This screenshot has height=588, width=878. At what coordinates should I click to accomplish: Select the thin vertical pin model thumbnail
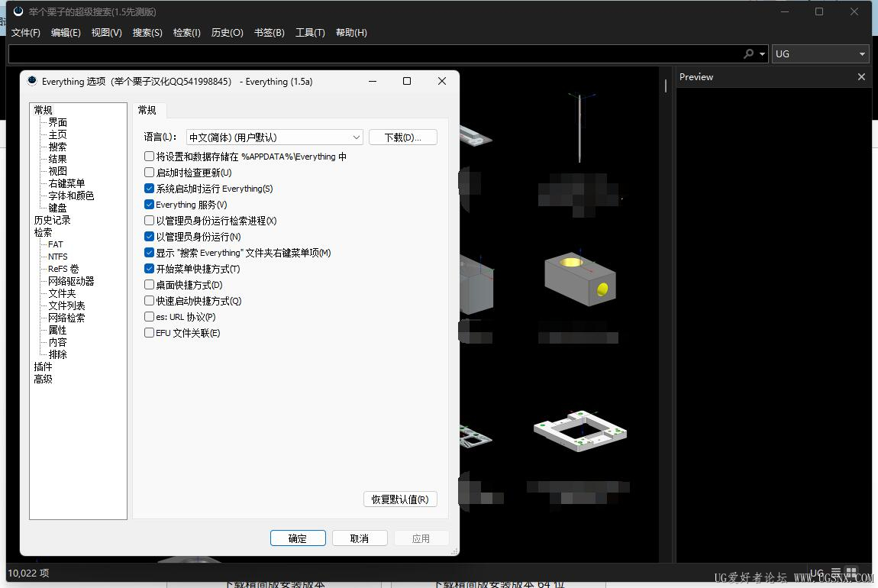coord(580,128)
